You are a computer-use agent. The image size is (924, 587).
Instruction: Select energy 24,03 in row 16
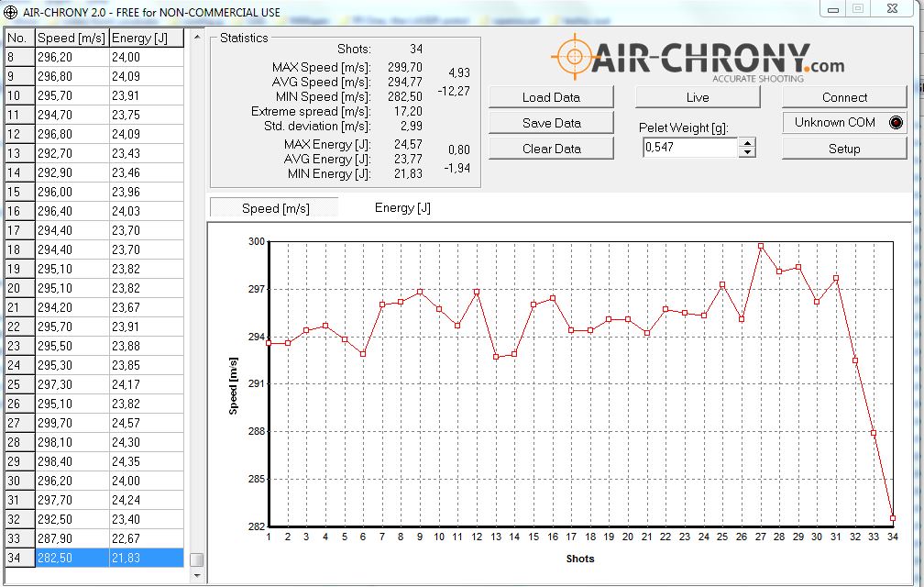146,211
